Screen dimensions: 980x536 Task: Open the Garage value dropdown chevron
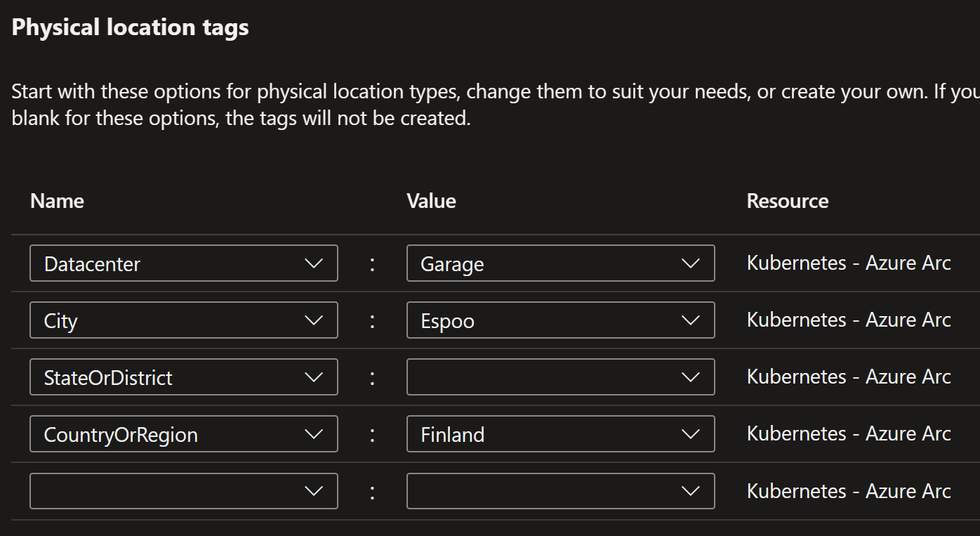pos(690,263)
